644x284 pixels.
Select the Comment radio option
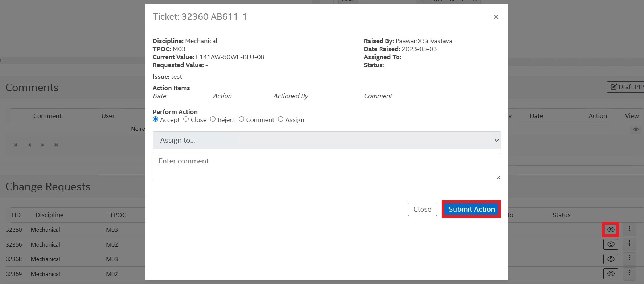[242, 119]
